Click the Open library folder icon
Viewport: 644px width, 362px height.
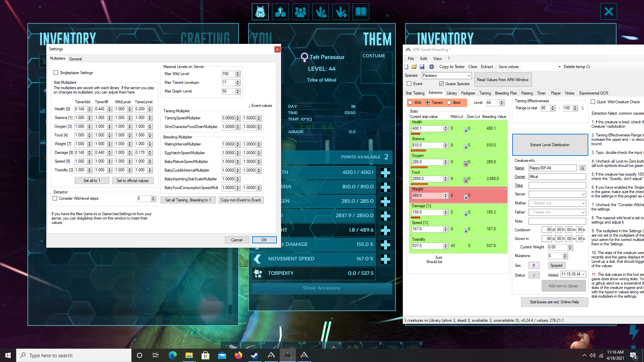(414, 67)
